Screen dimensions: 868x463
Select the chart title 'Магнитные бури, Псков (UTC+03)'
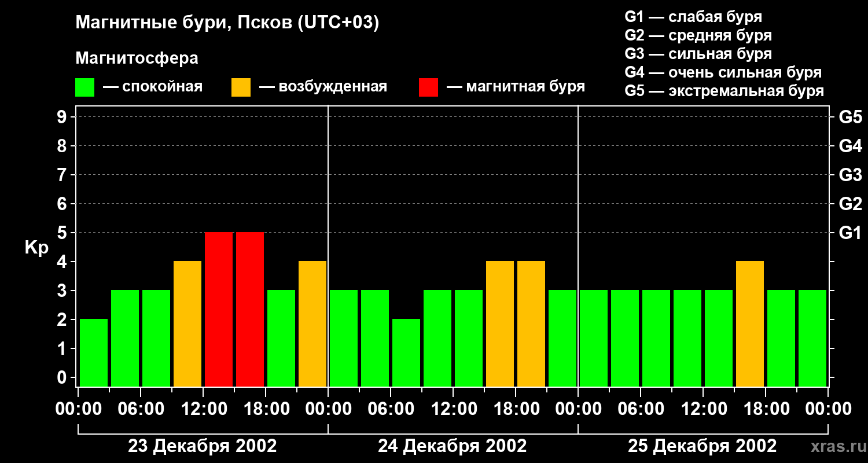227,23
